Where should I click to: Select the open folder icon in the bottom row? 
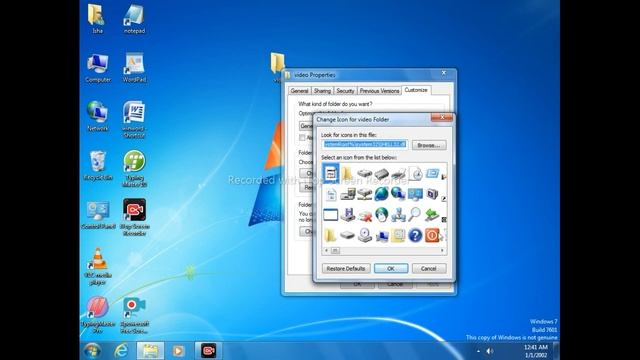(x=330, y=236)
